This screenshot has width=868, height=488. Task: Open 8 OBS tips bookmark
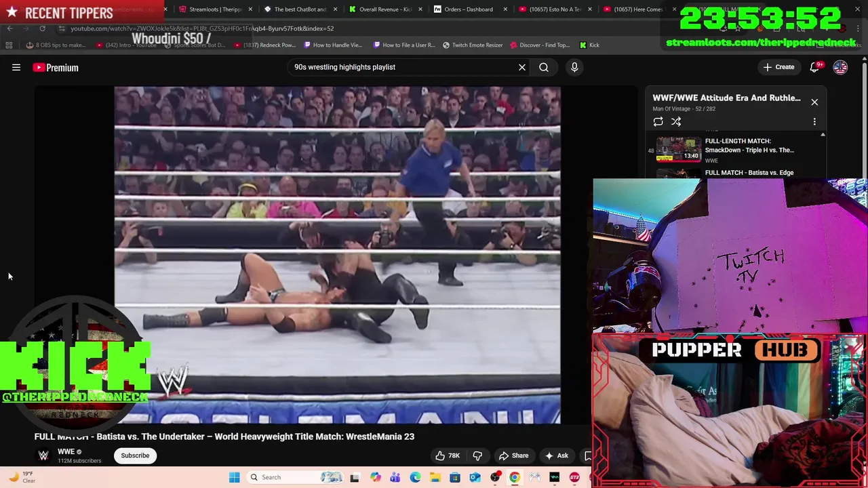click(56, 45)
